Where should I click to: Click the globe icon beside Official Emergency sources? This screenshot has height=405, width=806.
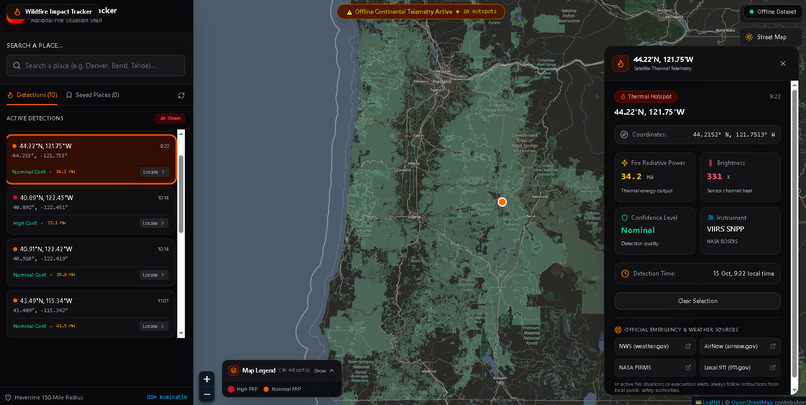click(618, 329)
